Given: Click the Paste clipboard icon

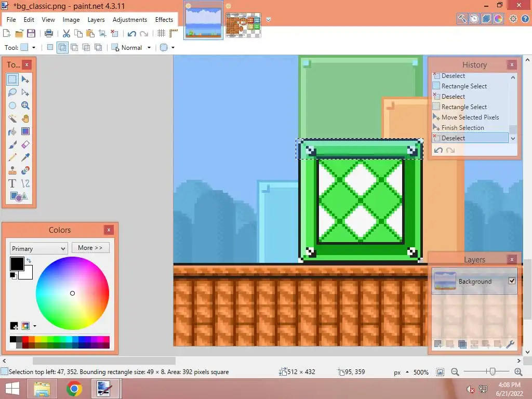Looking at the screenshot, I should [x=90, y=33].
